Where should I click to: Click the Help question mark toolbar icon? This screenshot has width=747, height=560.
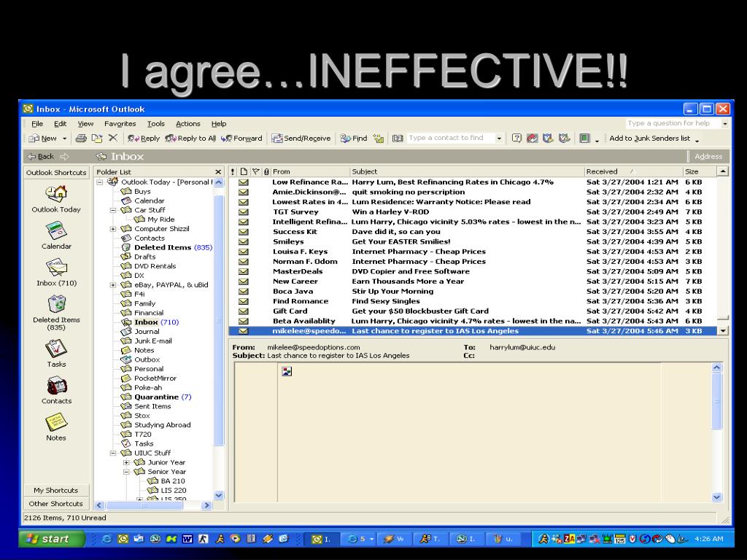pos(516,138)
